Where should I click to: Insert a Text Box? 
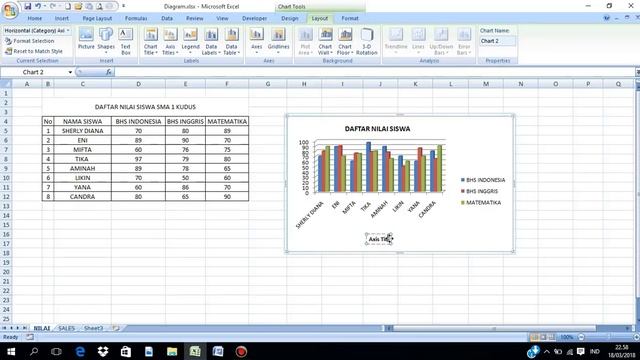tap(126, 41)
